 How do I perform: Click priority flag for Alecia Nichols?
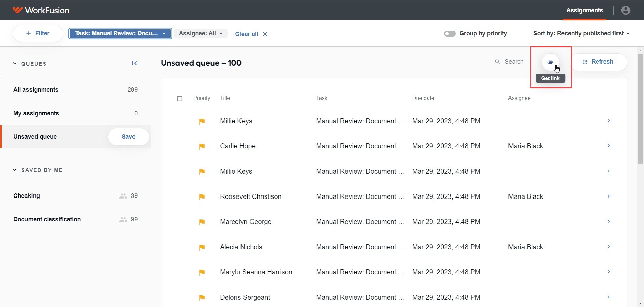(202, 247)
